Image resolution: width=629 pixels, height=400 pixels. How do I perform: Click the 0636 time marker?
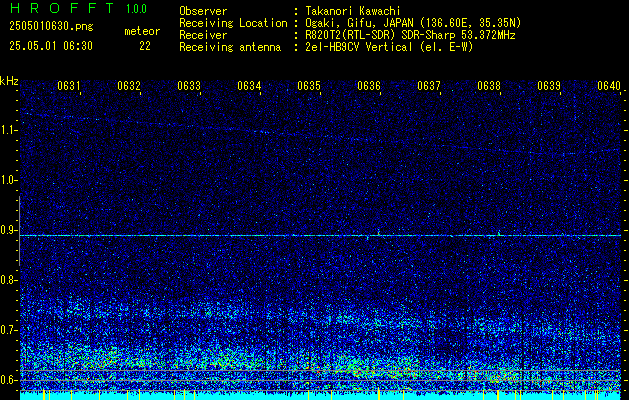point(369,85)
